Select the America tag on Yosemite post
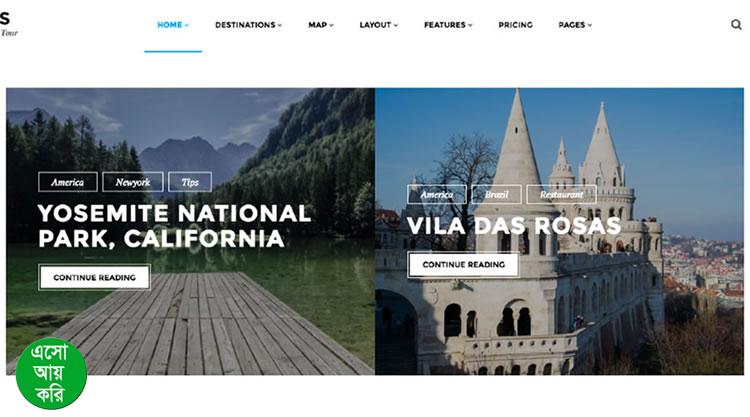The image size is (750, 417). tap(67, 182)
